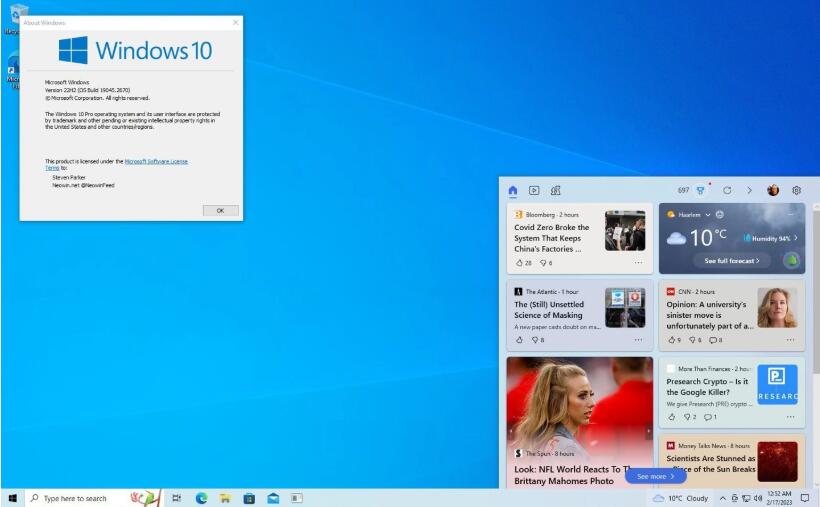Refresh the news feed
Screen dimensions: 820x507
[x=727, y=190]
